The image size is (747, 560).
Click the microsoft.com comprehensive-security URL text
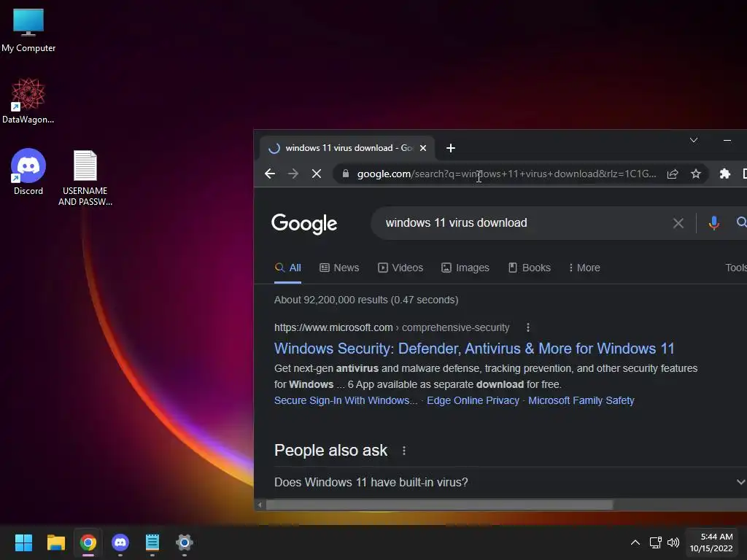coord(392,327)
